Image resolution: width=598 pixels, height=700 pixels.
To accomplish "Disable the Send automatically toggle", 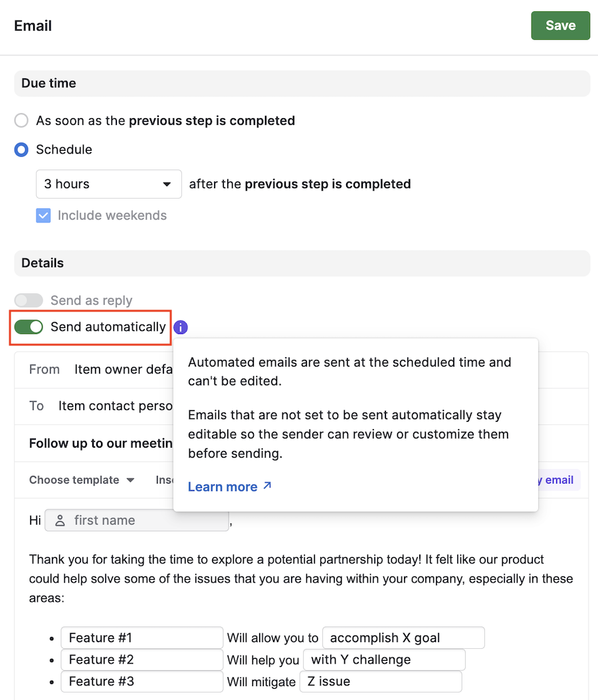I will pyautogui.click(x=29, y=327).
